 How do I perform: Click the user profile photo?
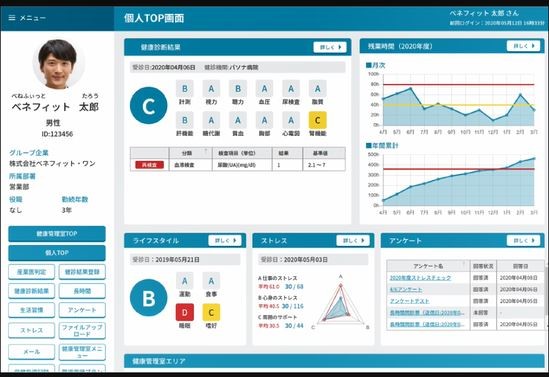(x=58, y=63)
